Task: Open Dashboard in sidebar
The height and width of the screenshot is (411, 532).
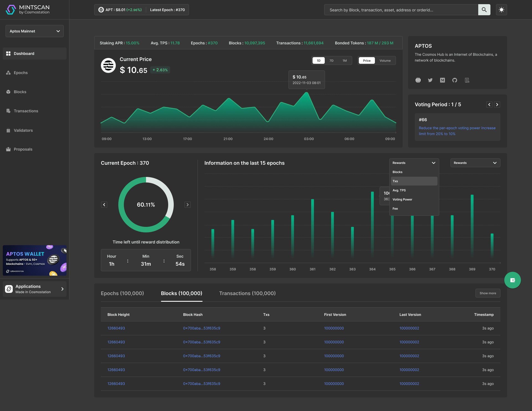Action: coord(35,54)
